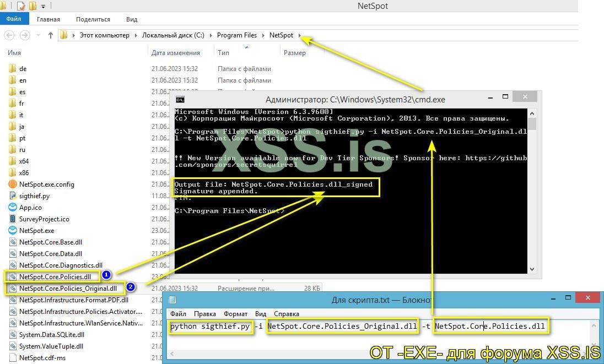Click Этот компьютер in the address bar
The width and height of the screenshot is (604, 364).
coord(104,35)
